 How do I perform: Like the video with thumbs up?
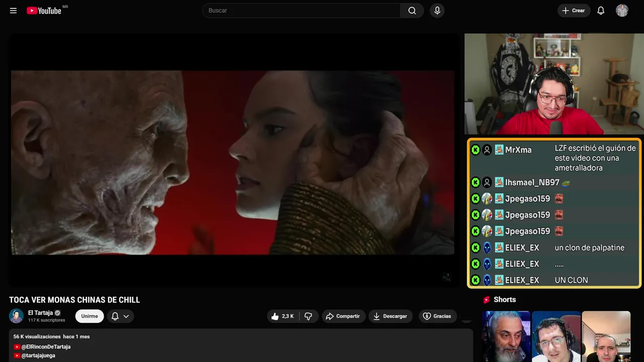point(283,316)
